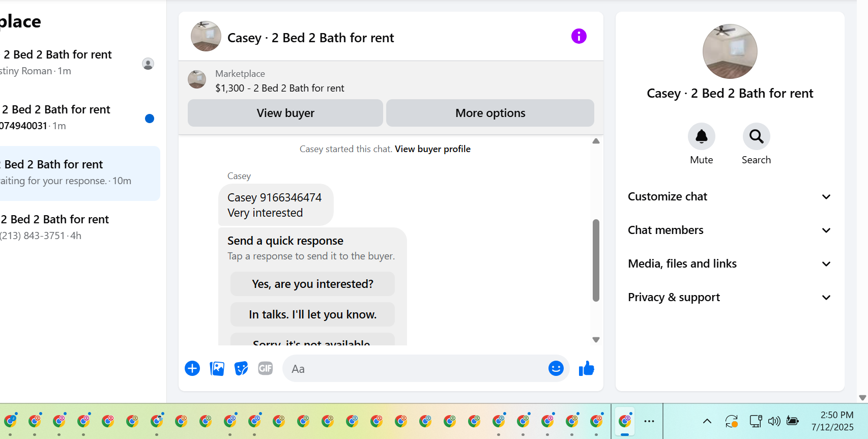
Task: Click the Marketplace listing title '$1,300 - 2 Bed 2 Bath for rent'
Action: click(x=280, y=88)
